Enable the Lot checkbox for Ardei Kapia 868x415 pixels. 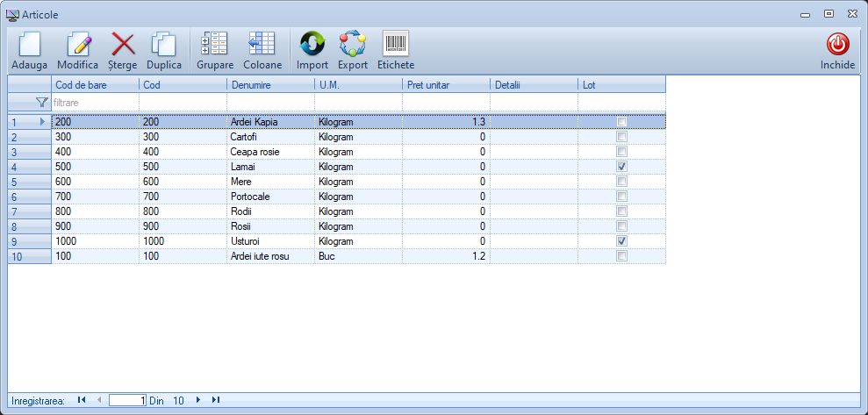click(621, 122)
